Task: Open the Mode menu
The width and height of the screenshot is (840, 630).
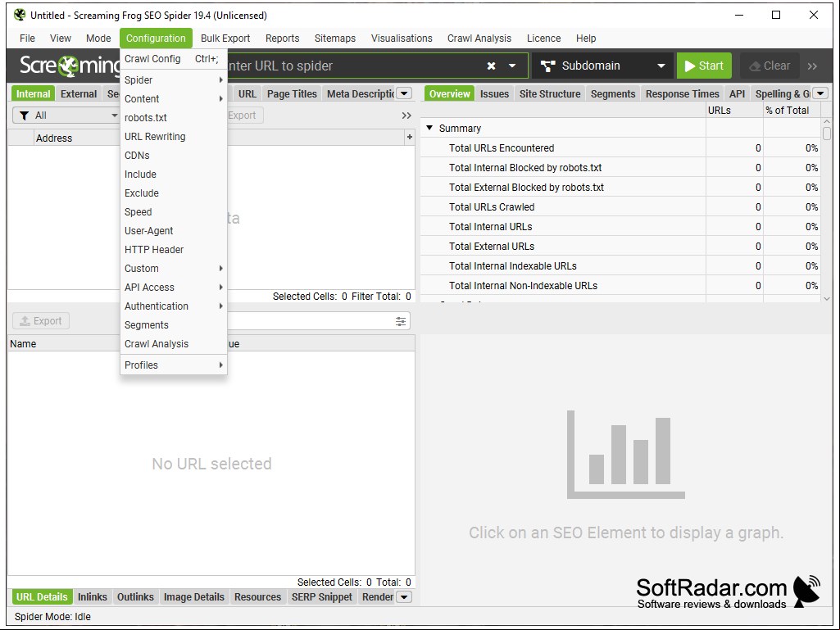Action: coord(98,38)
